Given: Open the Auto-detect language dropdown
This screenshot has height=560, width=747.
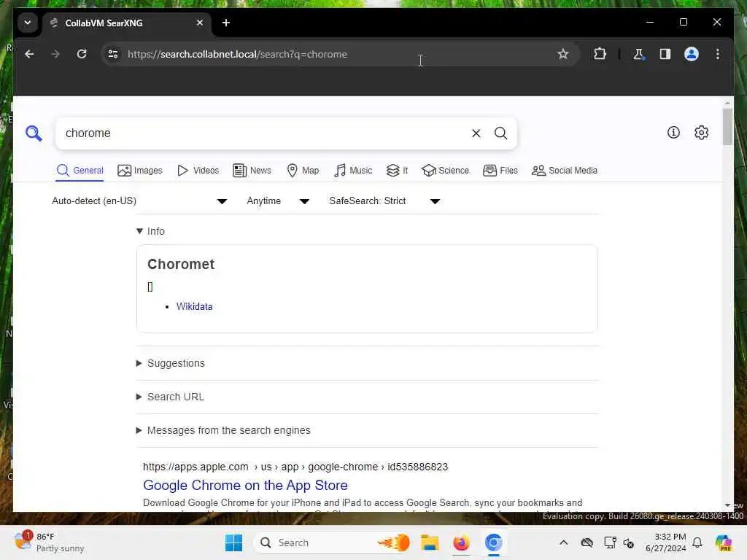Looking at the screenshot, I should pyautogui.click(x=139, y=201).
